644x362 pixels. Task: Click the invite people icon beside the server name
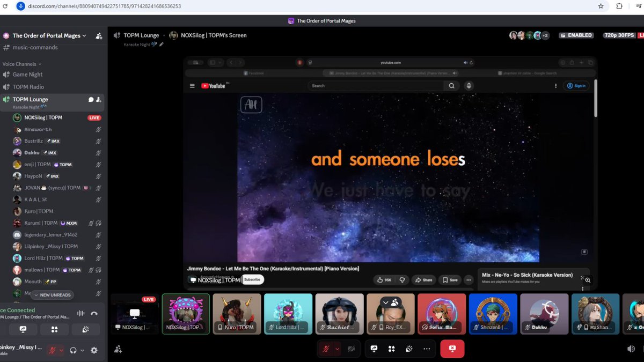click(99, 36)
